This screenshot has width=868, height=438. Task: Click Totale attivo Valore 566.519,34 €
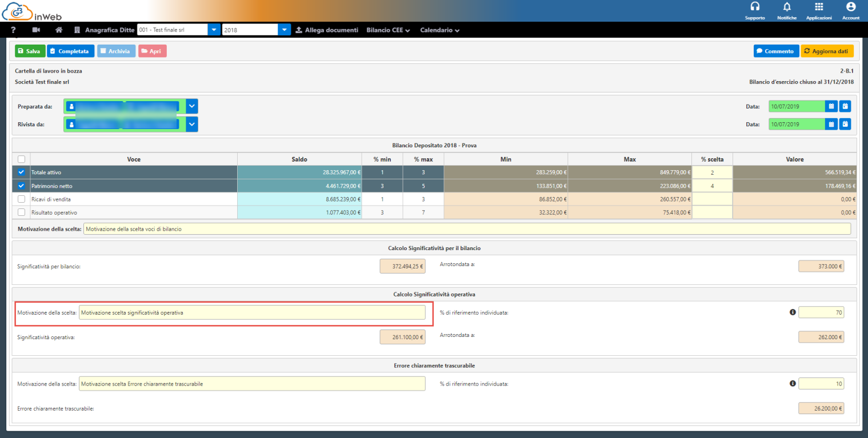795,172
